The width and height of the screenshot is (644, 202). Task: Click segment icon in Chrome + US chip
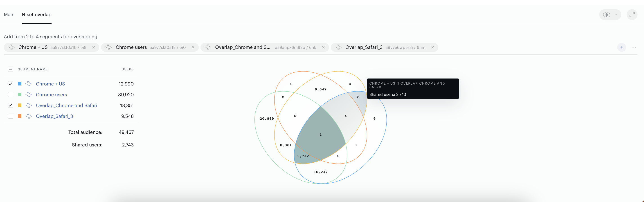11,47
